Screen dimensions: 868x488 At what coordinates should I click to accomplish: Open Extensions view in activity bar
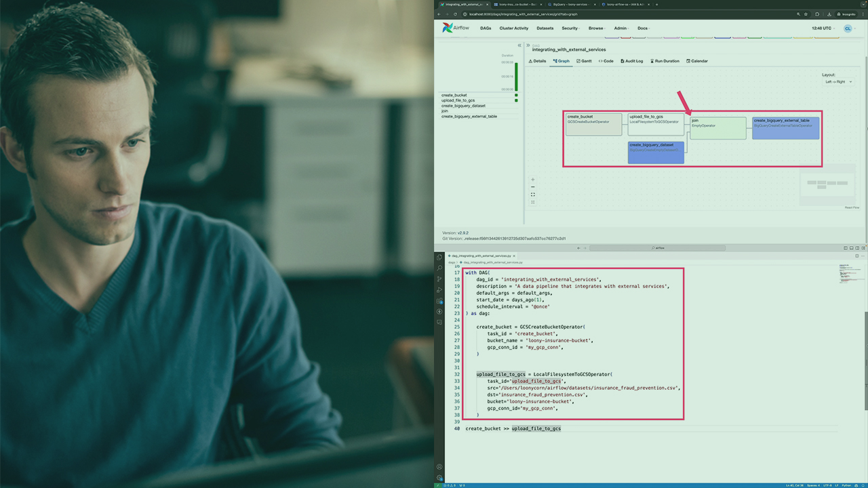439,301
